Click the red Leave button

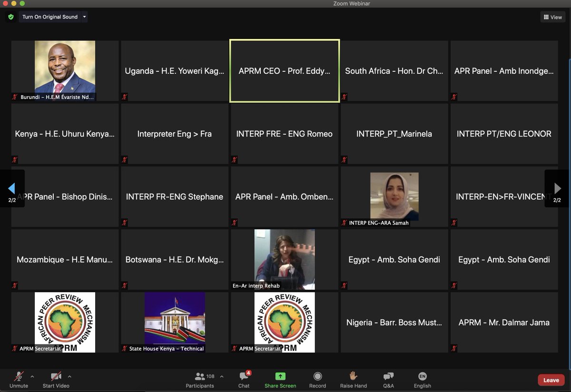551,380
